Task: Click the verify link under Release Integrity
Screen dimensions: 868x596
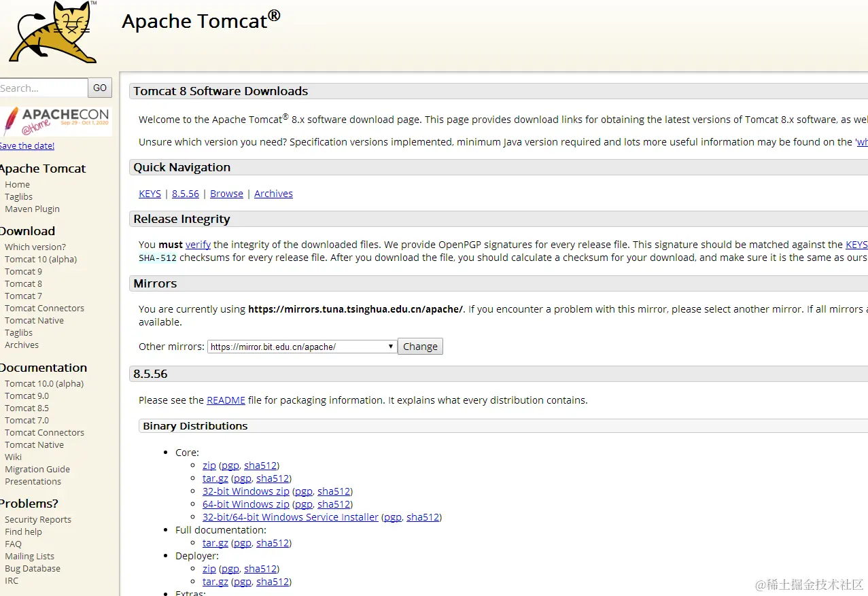Action: pos(198,245)
